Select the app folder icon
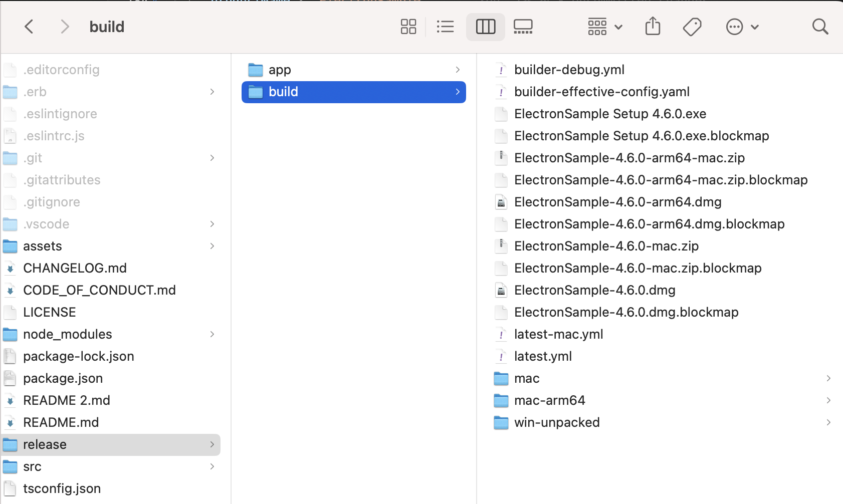The width and height of the screenshot is (843, 504). coord(256,70)
